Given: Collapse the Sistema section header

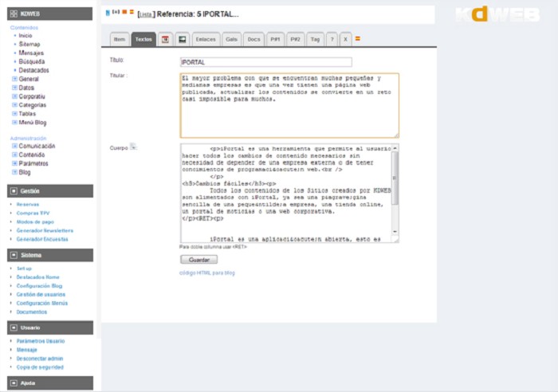Looking at the screenshot, I should (50, 255).
